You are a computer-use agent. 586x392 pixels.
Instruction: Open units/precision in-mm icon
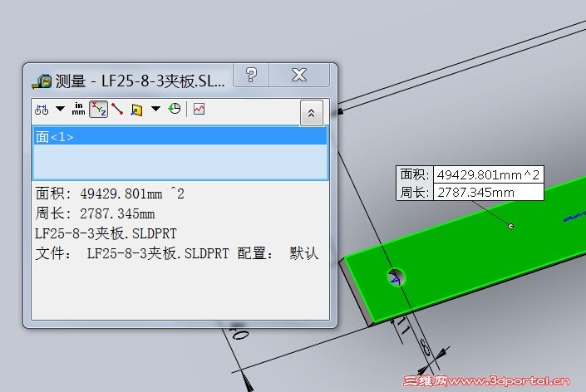click(78, 109)
